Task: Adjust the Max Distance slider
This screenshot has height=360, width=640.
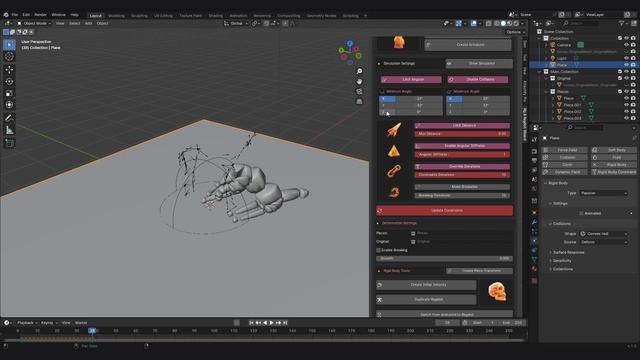Action: click(x=462, y=134)
